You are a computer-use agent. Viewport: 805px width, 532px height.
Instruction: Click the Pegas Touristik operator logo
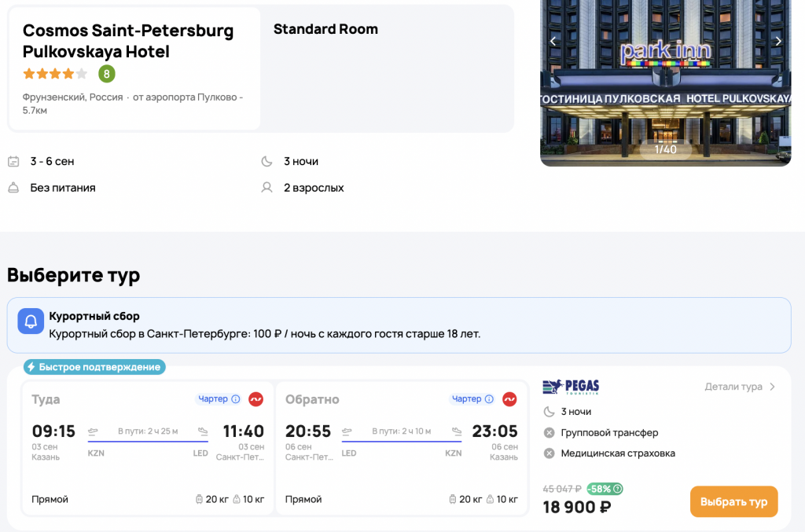[x=571, y=387]
